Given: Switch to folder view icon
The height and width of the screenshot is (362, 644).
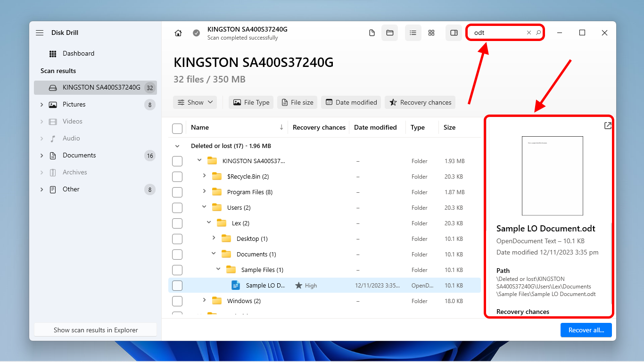Looking at the screenshot, I should pyautogui.click(x=390, y=33).
